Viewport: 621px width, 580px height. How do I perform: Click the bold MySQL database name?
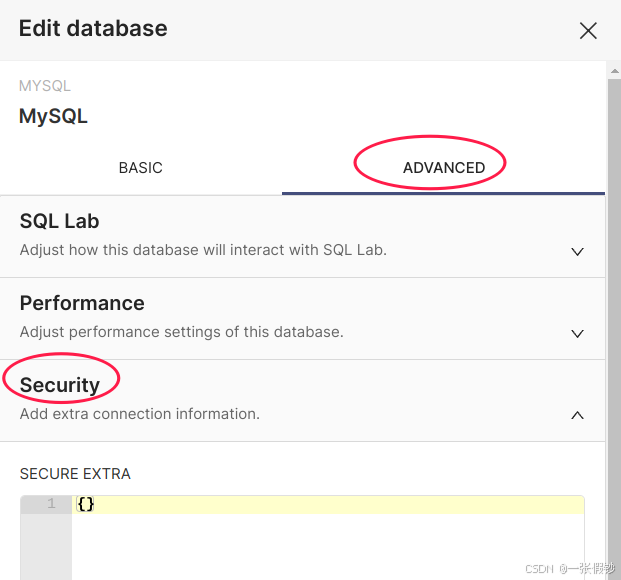(x=53, y=116)
